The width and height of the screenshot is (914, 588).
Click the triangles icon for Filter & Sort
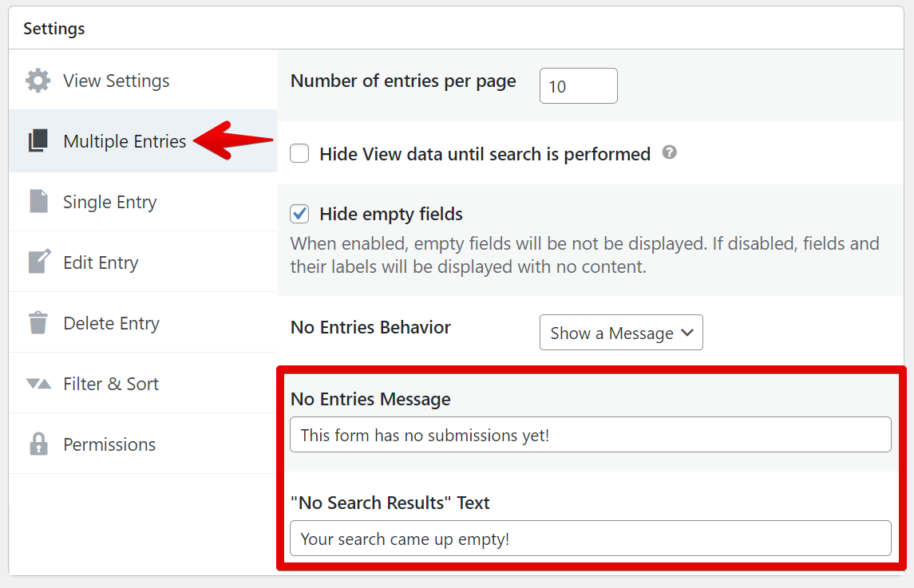tap(38, 384)
